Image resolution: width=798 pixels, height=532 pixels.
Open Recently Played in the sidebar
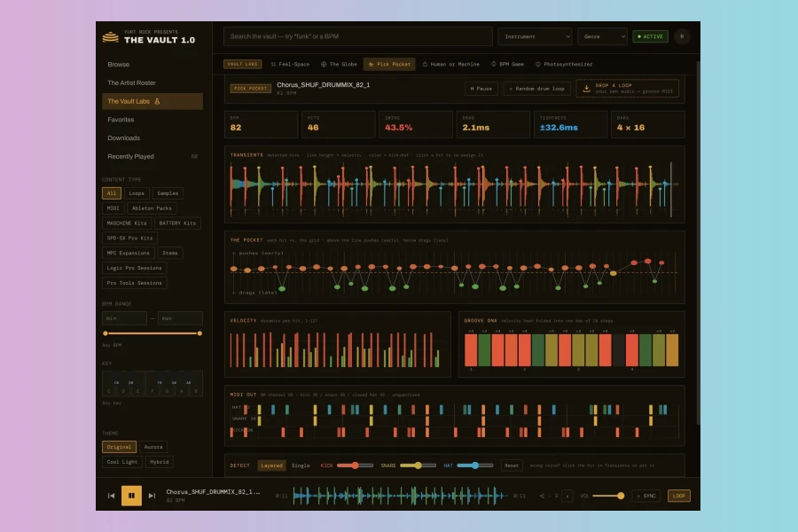(x=153, y=156)
